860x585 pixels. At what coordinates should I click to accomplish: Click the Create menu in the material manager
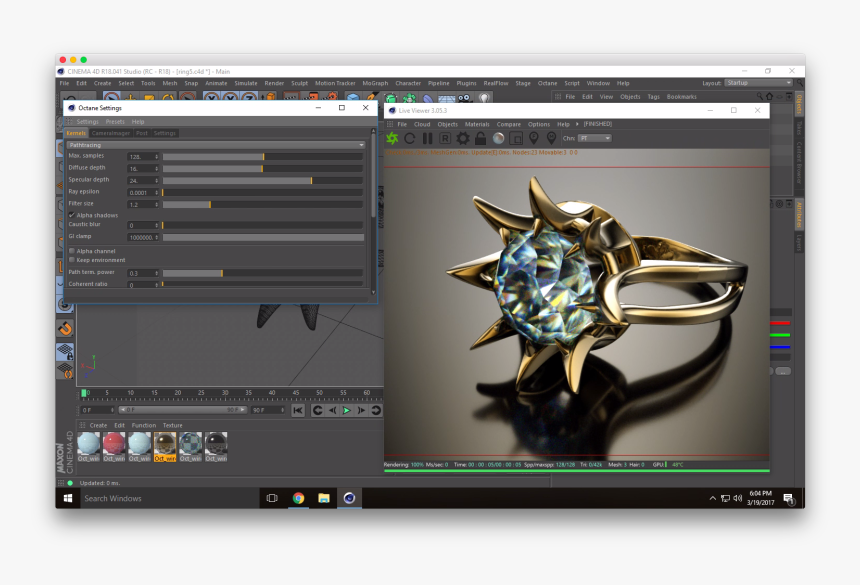coord(97,424)
